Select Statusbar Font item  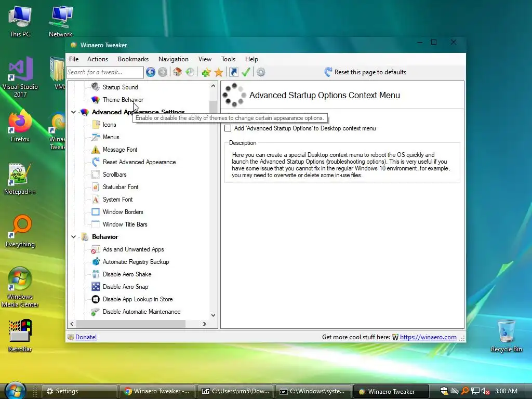pos(121,187)
